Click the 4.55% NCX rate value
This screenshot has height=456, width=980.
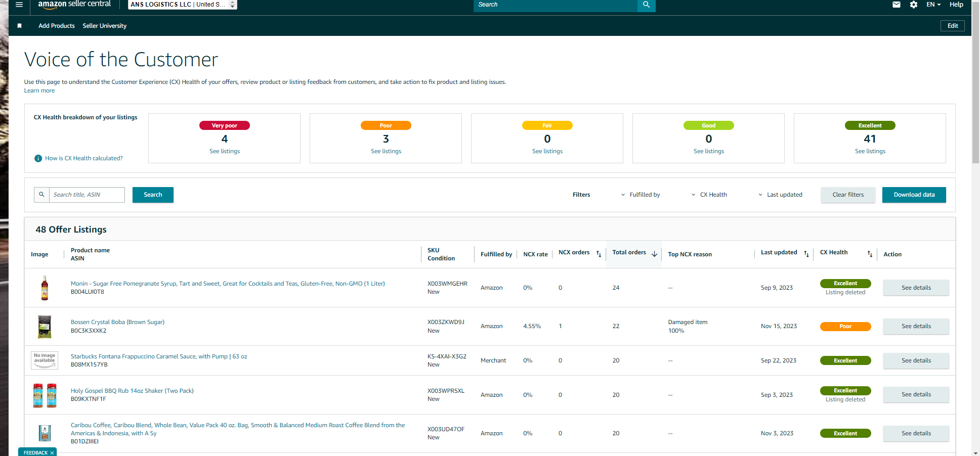tap(532, 326)
